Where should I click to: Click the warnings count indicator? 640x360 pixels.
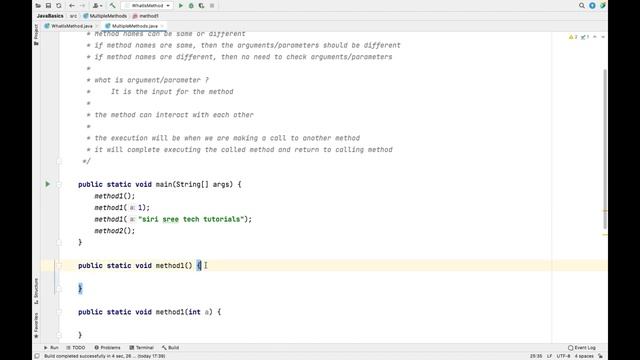tap(573, 37)
